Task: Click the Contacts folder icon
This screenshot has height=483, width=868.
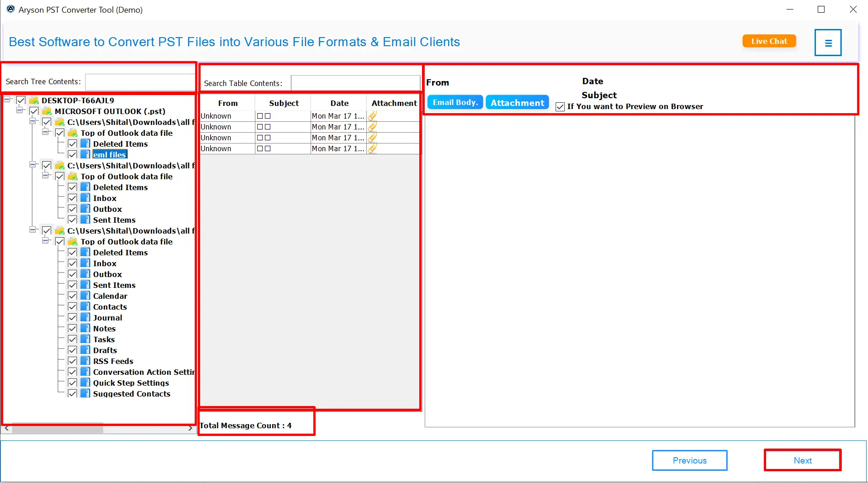Action: coord(85,307)
